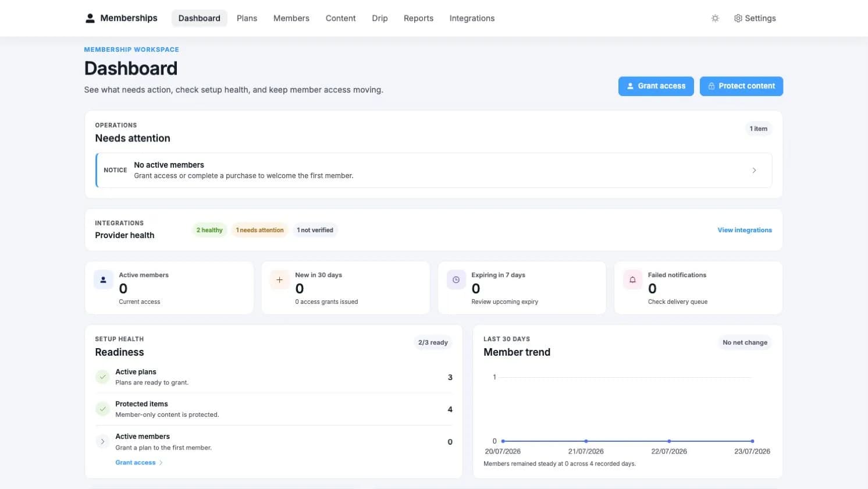Click the lock icon in Protect content button
The height and width of the screenshot is (489, 868).
click(x=711, y=86)
